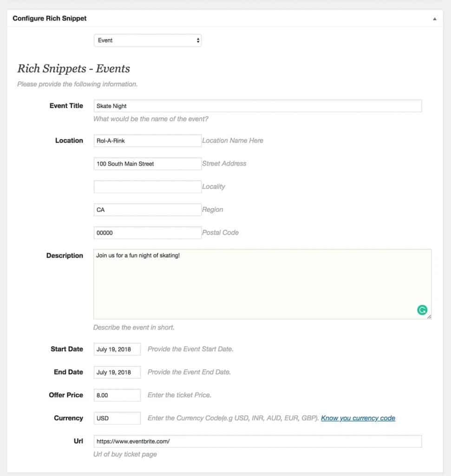Viewport: 451px width, 476px height.
Task: Select the Offer Price field
Action: (x=117, y=395)
